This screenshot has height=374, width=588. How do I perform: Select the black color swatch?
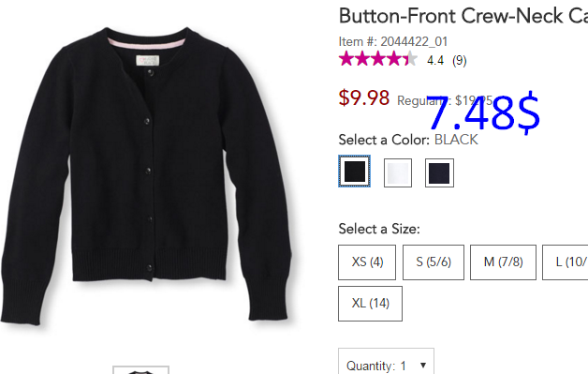(x=354, y=172)
